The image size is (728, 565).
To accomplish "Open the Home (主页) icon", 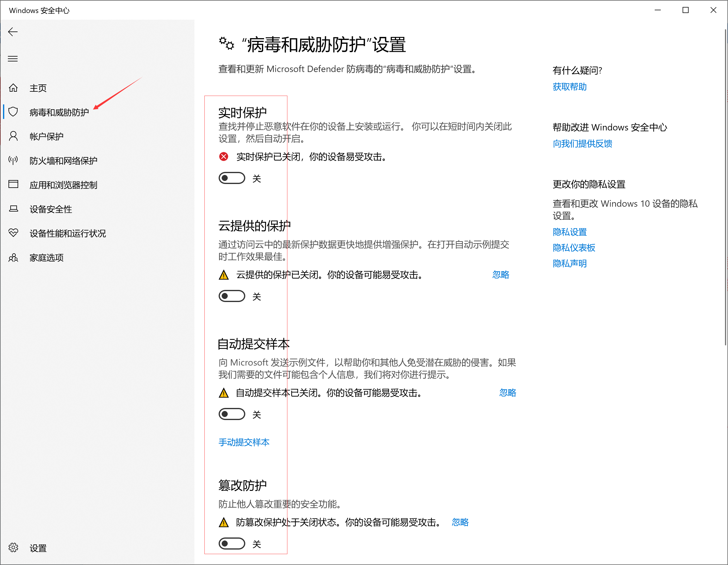I will [x=13, y=88].
